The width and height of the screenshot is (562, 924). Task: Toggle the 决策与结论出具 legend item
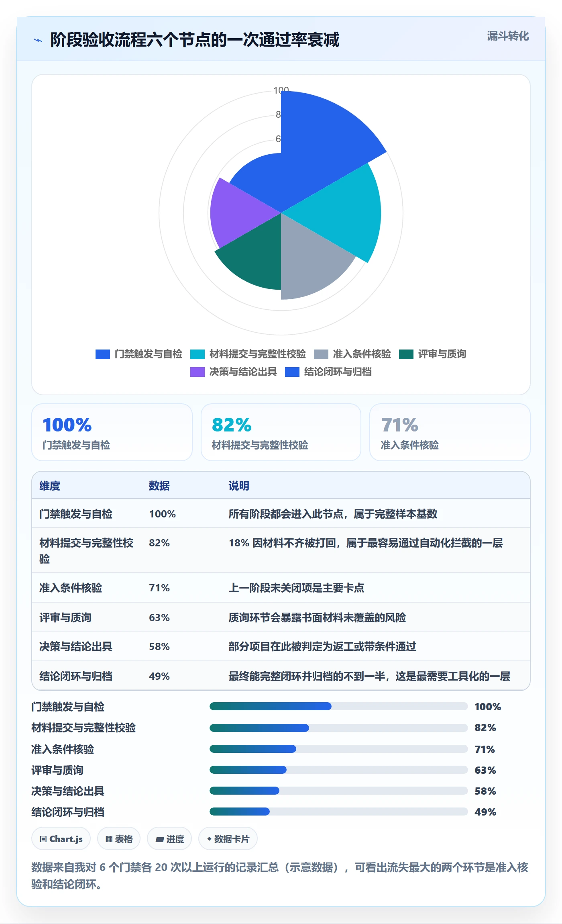pos(234,372)
